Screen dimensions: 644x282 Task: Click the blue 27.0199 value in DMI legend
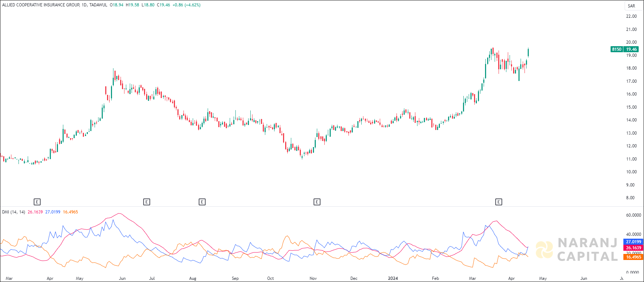click(53, 212)
